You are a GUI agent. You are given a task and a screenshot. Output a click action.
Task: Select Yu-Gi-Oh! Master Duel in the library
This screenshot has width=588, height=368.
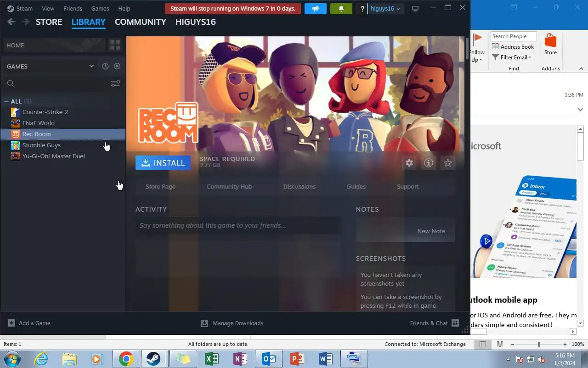click(x=63, y=156)
